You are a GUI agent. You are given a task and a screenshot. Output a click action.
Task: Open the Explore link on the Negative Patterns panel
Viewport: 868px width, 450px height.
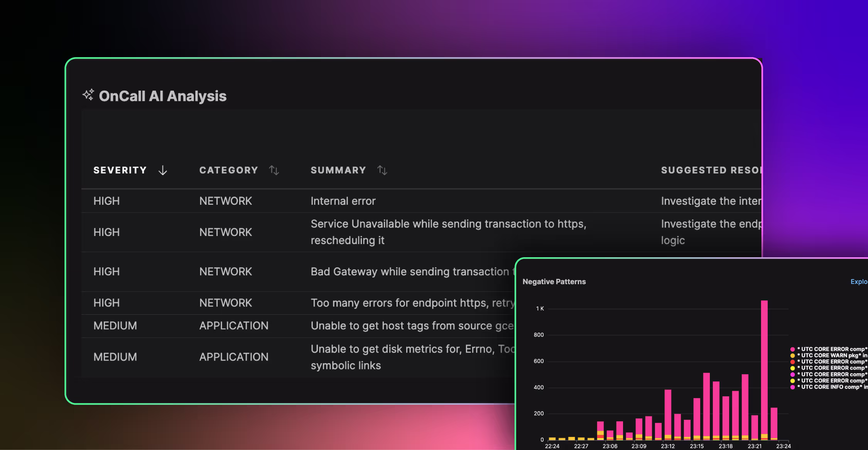pyautogui.click(x=859, y=281)
